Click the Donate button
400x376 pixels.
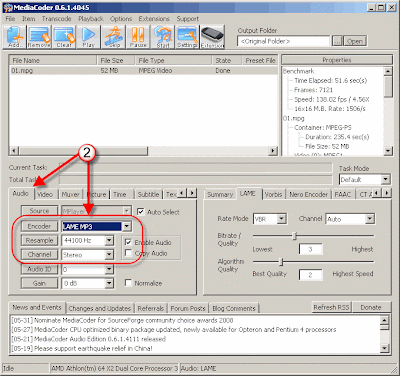(x=371, y=307)
